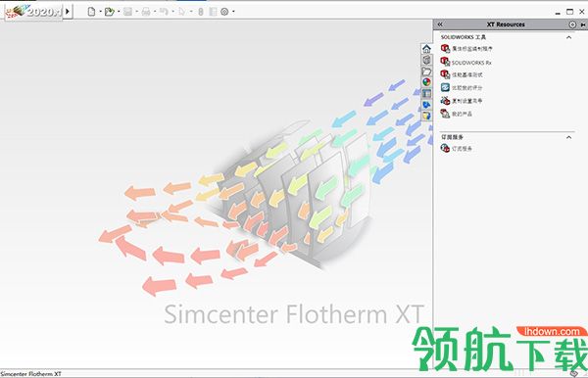Click the Open file icon

(x=109, y=12)
